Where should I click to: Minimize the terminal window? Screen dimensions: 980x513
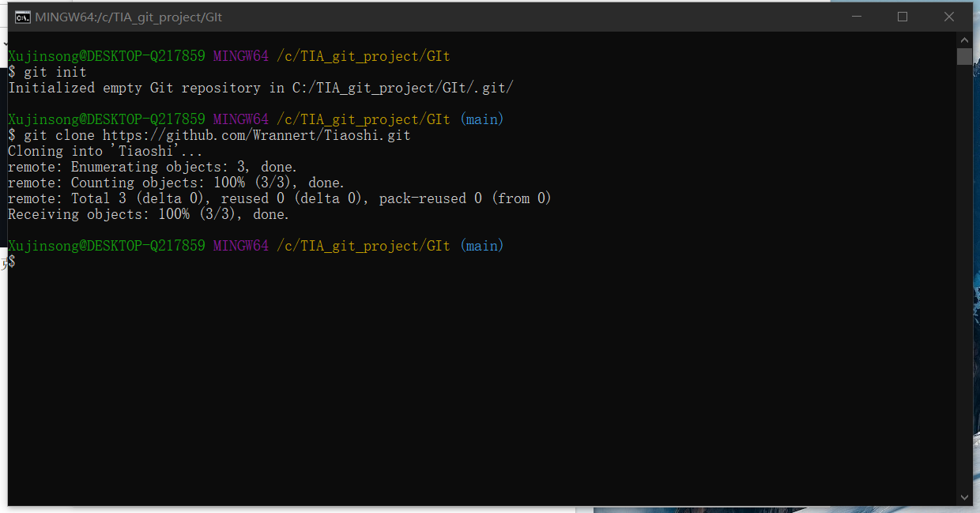pyautogui.click(x=857, y=16)
